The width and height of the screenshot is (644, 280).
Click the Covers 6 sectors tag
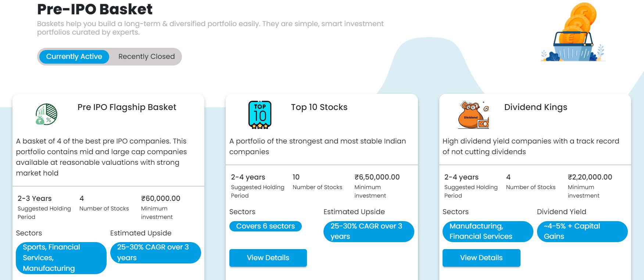[x=265, y=226]
